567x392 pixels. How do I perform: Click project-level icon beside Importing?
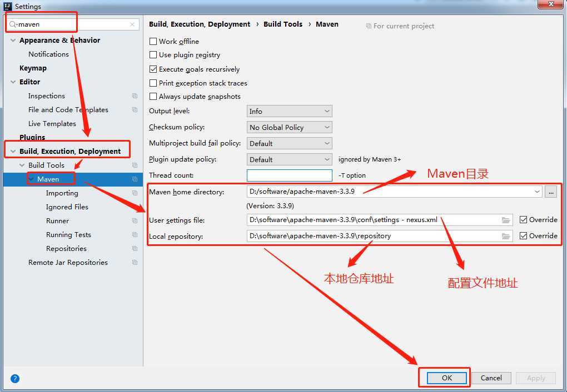point(135,193)
